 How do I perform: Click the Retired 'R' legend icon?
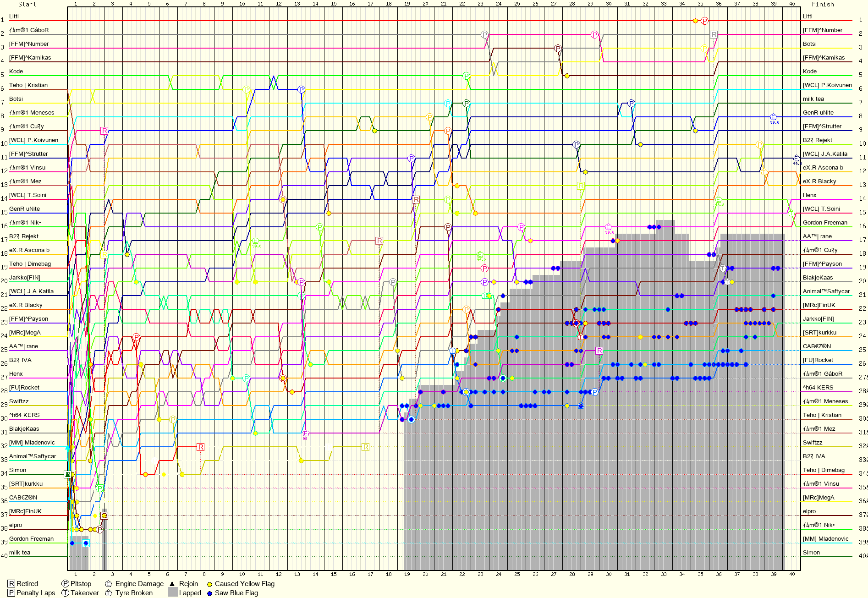11,584
